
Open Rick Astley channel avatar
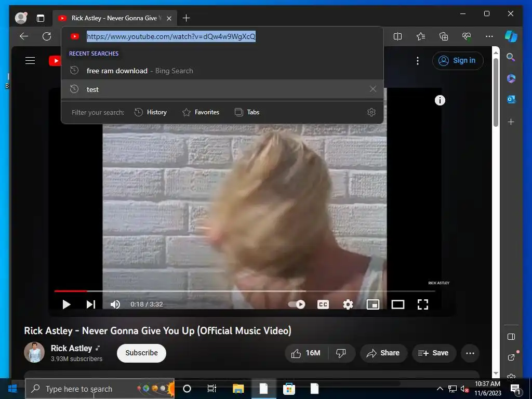click(x=34, y=353)
